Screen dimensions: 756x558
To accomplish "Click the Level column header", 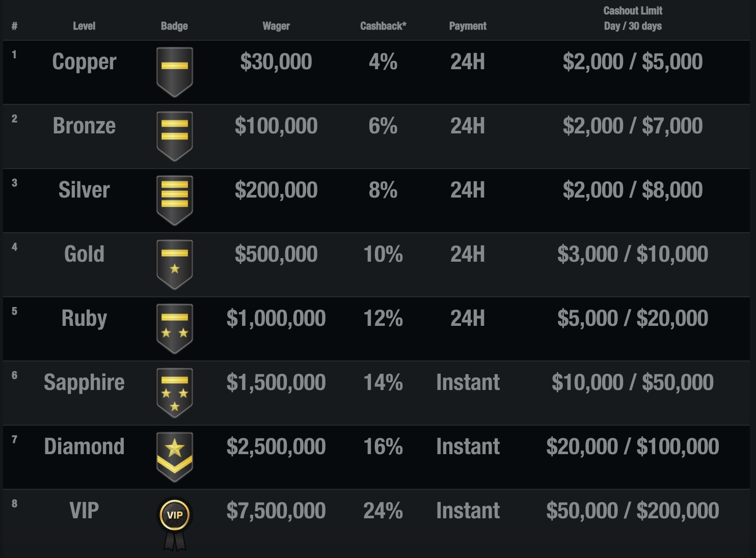I will point(84,26).
